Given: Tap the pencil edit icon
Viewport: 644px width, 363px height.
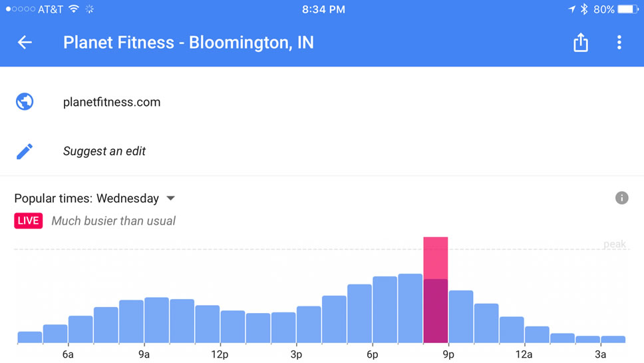Looking at the screenshot, I should [25, 151].
